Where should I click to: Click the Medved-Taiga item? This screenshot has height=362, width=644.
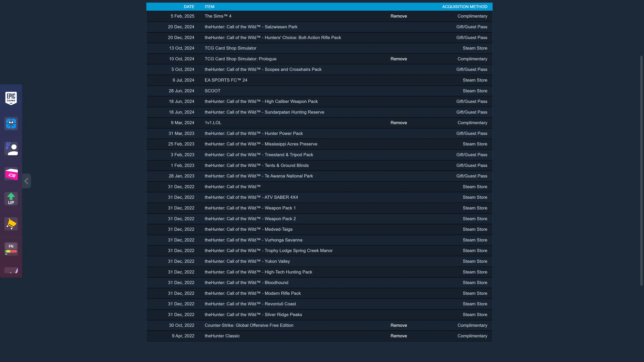(x=249, y=229)
